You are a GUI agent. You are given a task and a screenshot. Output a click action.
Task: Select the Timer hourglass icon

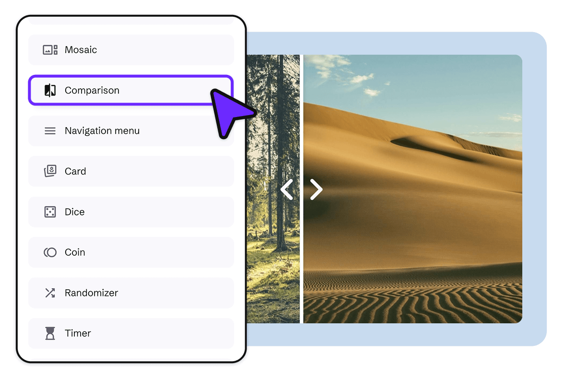click(x=50, y=333)
